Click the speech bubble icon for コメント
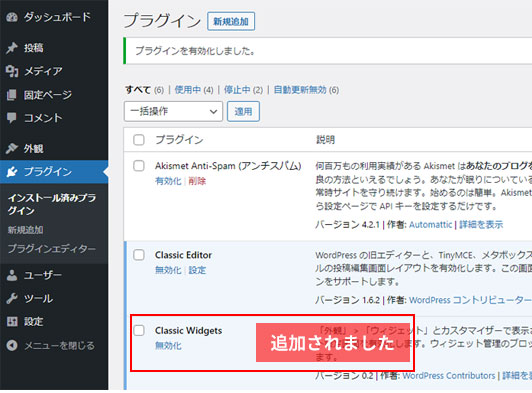 tap(12, 118)
